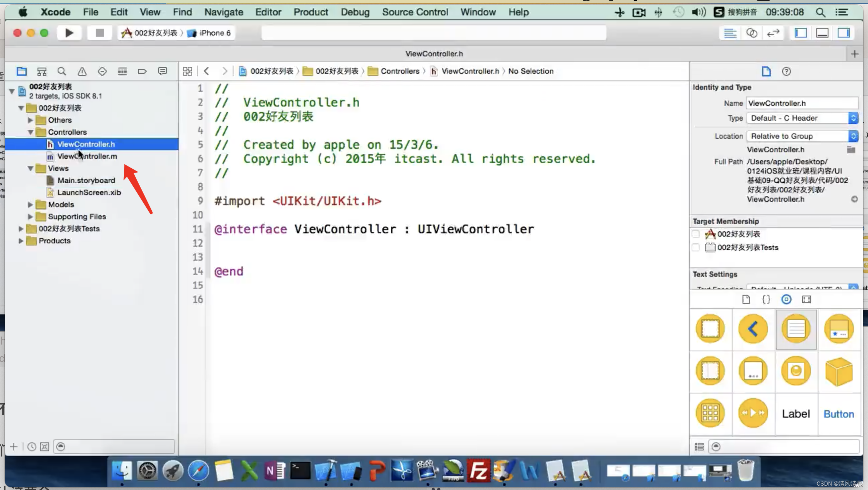
Task: Expand the Supporting Files folder
Action: 31,216
